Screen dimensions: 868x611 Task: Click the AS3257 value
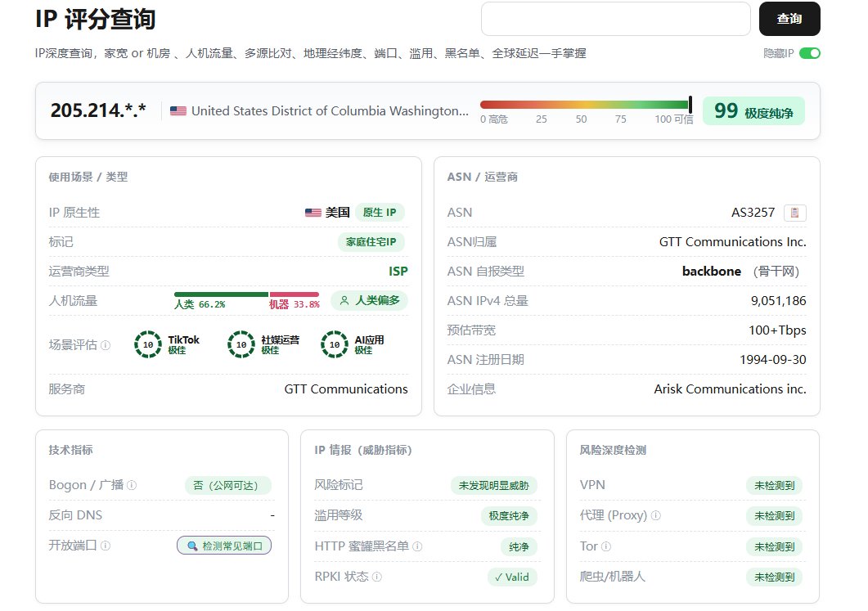coord(753,213)
